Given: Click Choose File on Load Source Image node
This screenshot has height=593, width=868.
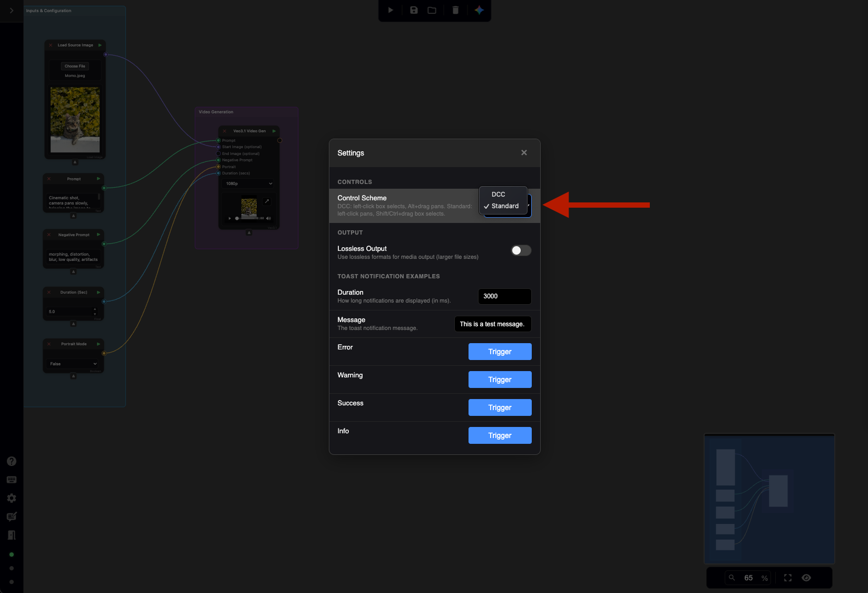Looking at the screenshot, I should pos(74,66).
